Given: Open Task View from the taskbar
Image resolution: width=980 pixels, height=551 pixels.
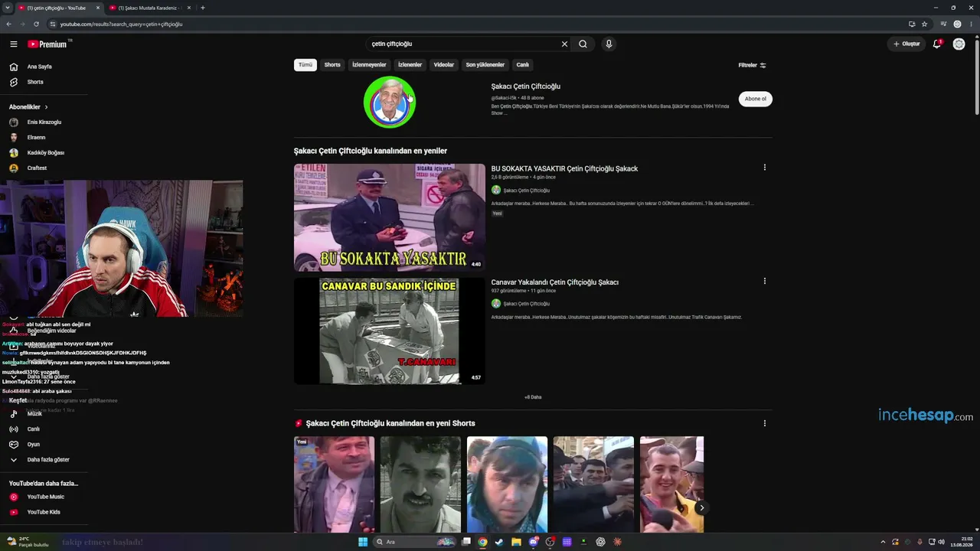Looking at the screenshot, I should [x=465, y=542].
